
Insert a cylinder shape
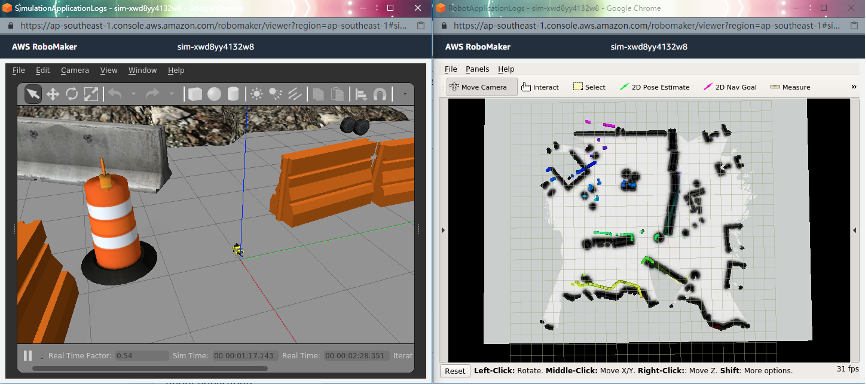point(233,94)
